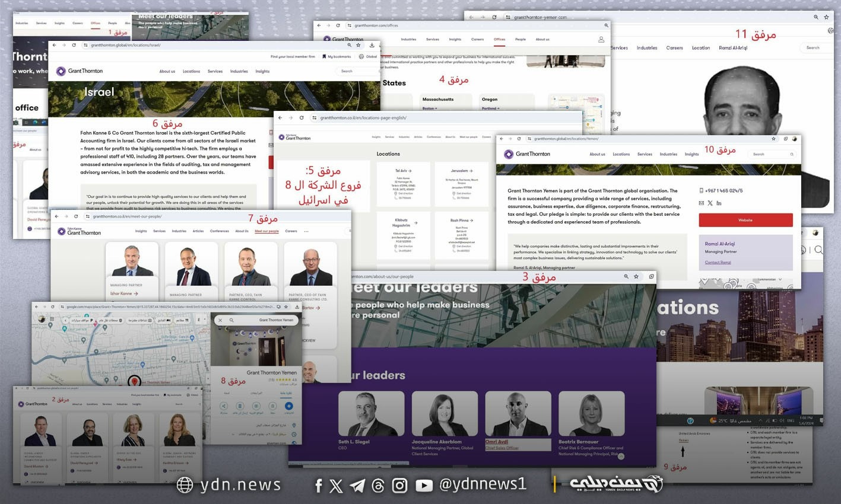Open the Portland office link under Oregon
The image size is (841, 504).
point(490,109)
